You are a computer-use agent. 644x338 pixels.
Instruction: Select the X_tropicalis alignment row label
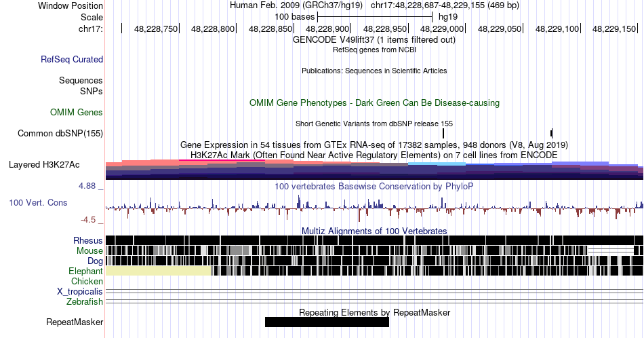(80, 292)
